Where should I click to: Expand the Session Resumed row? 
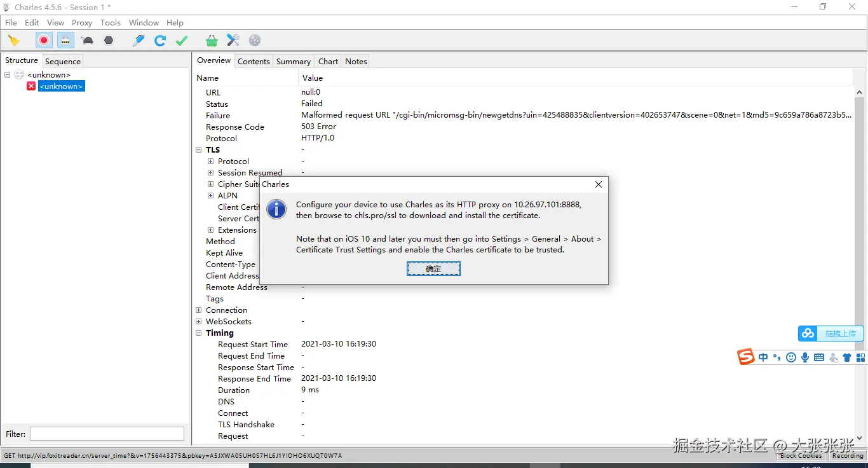pyautogui.click(x=210, y=173)
